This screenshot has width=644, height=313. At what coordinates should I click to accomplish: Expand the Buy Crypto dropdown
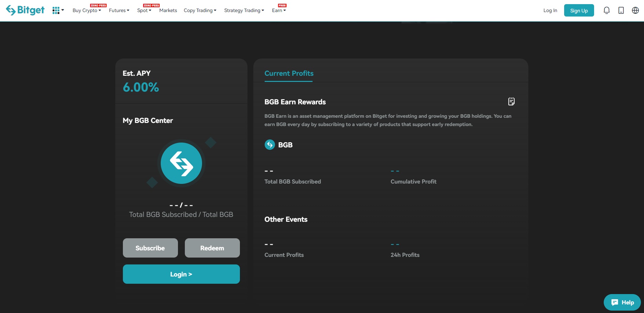click(x=87, y=10)
